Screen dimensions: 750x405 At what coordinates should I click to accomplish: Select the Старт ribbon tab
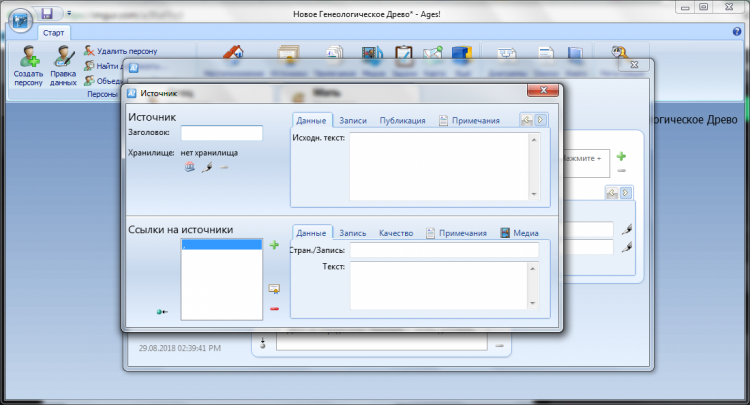[53, 33]
